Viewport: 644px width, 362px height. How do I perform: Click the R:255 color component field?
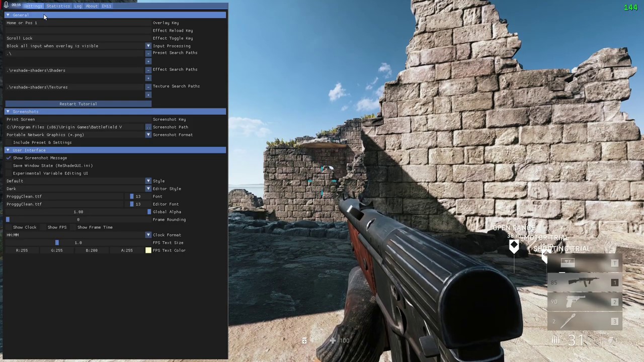[22, 250]
